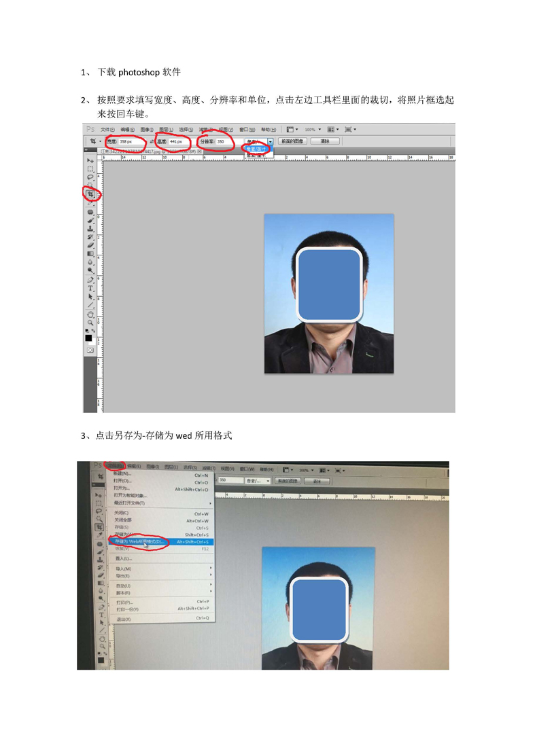
Task: Select the Brush tool in step 2 screenshot
Action: pyautogui.click(x=90, y=220)
